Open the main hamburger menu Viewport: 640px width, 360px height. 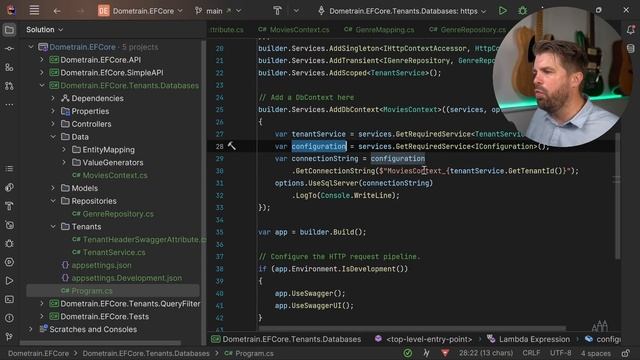34,11
